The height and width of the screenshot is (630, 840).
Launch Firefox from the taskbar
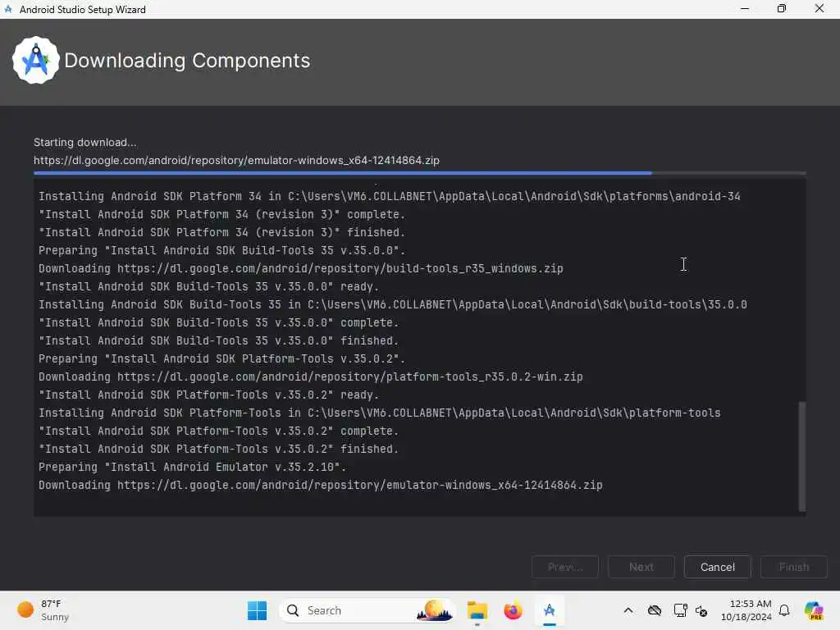pos(514,610)
